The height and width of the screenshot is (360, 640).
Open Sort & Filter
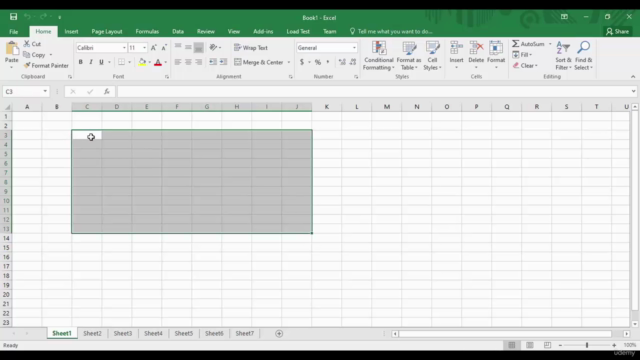pyautogui.click(x=563, y=56)
